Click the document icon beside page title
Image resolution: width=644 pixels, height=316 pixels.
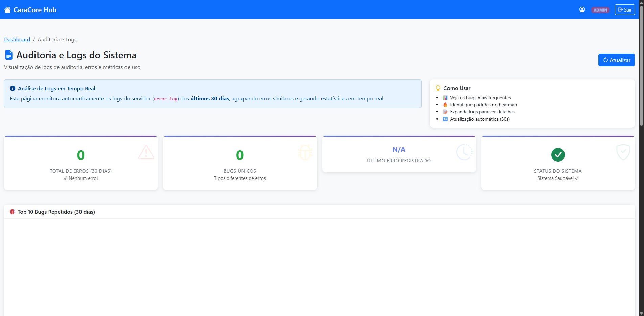(x=9, y=55)
